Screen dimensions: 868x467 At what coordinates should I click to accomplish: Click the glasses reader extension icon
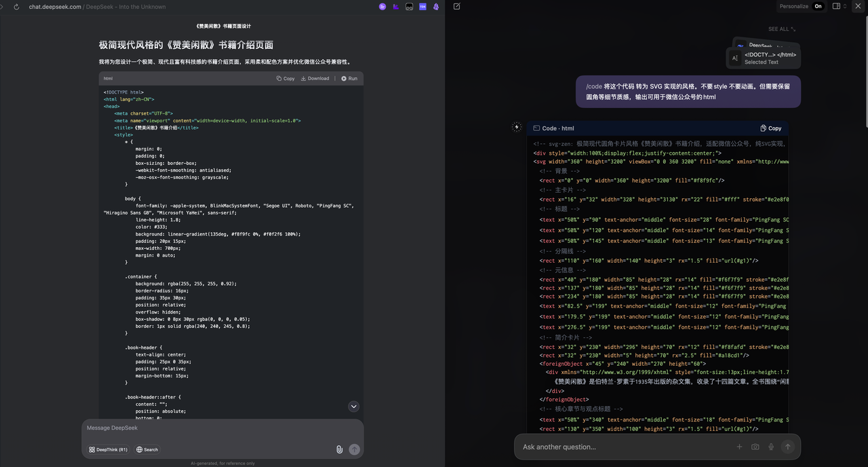[x=409, y=7]
